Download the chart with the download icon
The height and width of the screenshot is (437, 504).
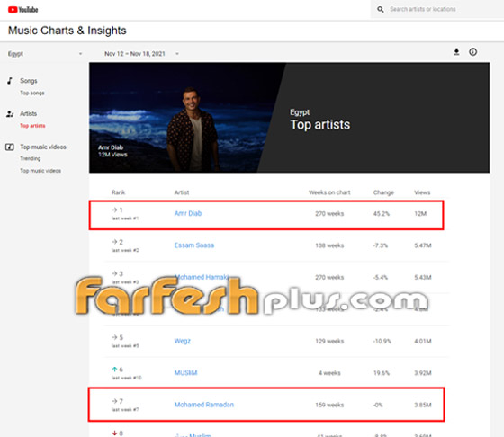point(456,51)
